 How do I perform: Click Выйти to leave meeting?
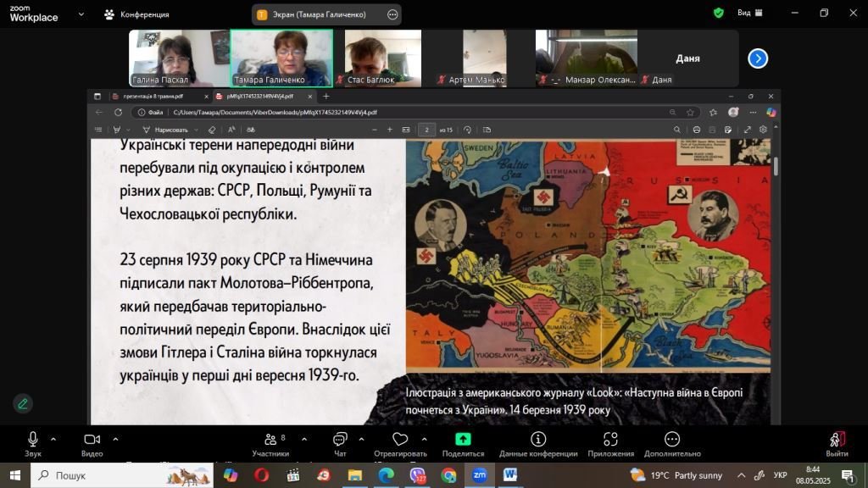837,444
